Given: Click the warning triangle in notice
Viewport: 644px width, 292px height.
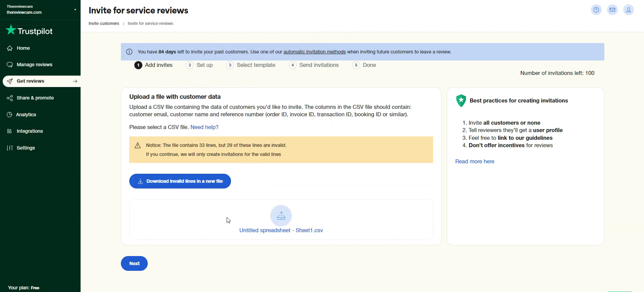Looking at the screenshot, I should (x=138, y=145).
